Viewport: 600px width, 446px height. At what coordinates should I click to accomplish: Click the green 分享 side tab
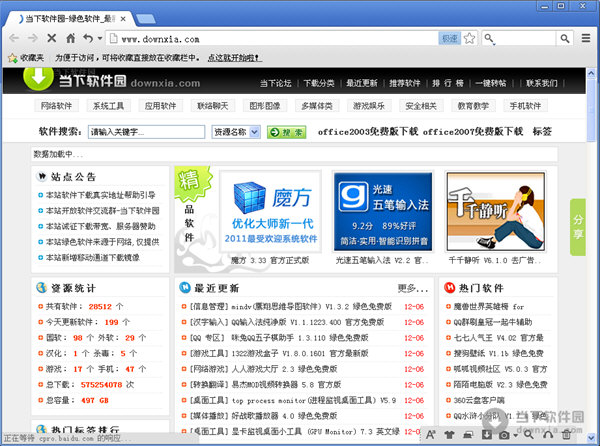pos(577,227)
